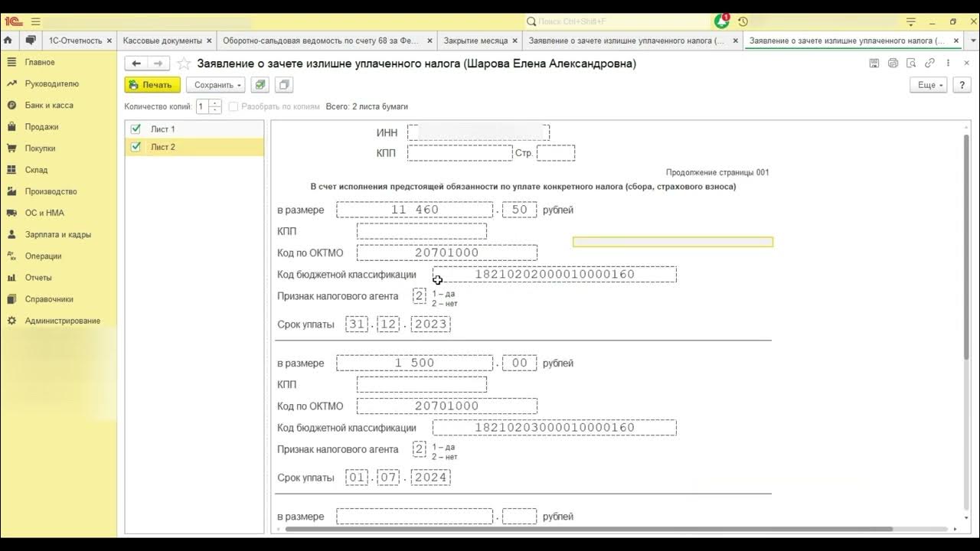This screenshot has height=551, width=980.
Task: Click the year 2024 in Срок уплаты
Action: pyautogui.click(x=431, y=478)
